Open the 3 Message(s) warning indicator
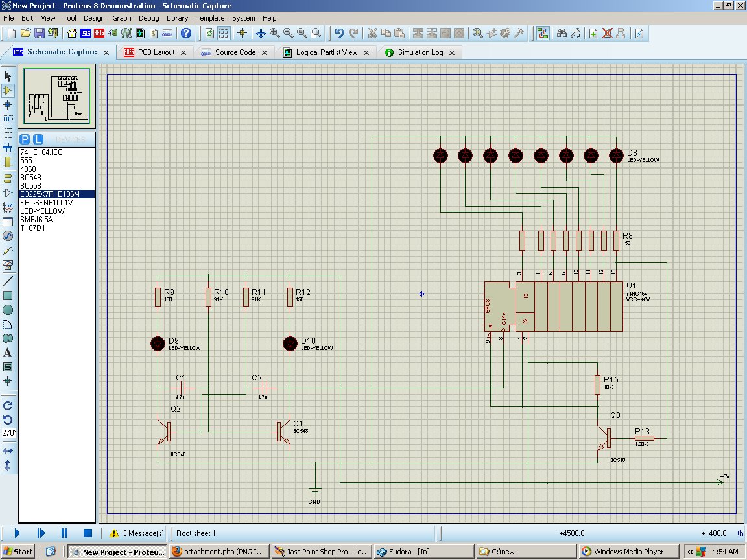747x560 pixels. tap(137, 533)
